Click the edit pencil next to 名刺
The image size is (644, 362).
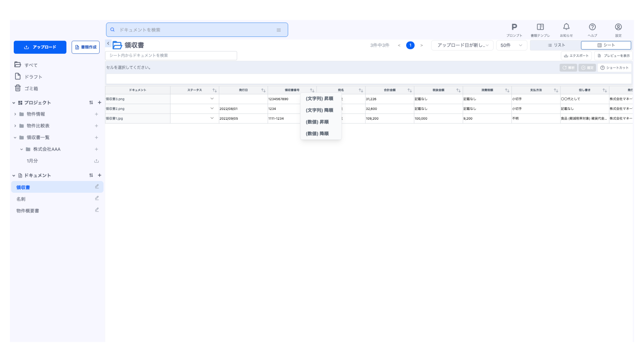pyautogui.click(x=97, y=198)
